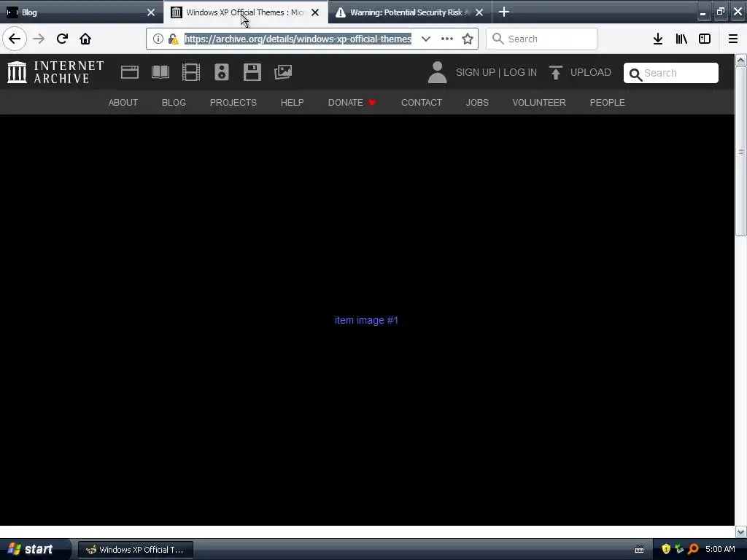Viewport: 747px width, 560px height.
Task: Show site information via info icon
Action: (x=158, y=39)
